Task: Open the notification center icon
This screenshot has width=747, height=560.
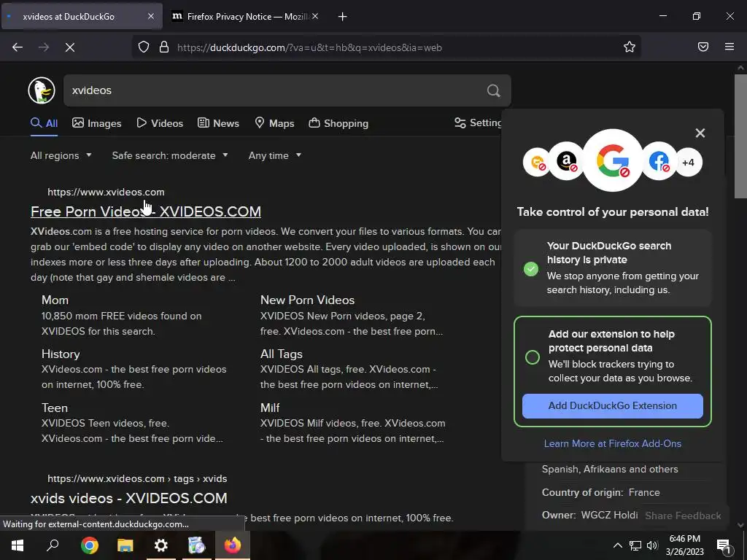Action: 724,546
